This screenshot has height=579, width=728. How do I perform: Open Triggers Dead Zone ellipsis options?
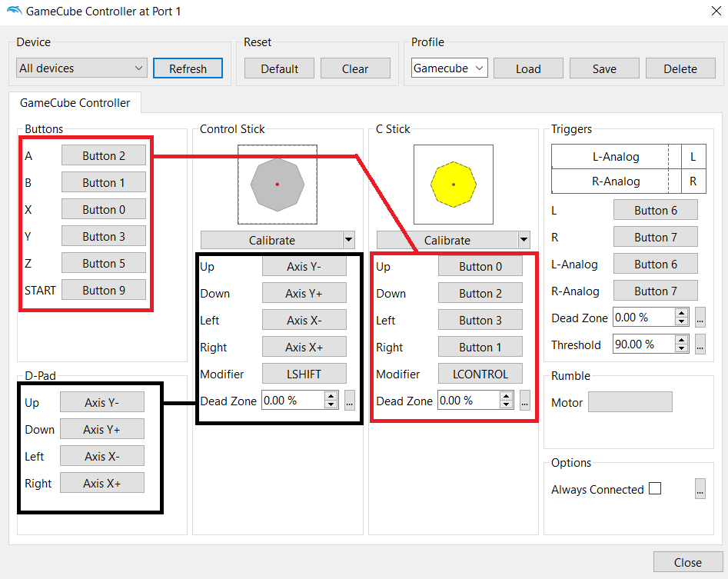click(700, 318)
